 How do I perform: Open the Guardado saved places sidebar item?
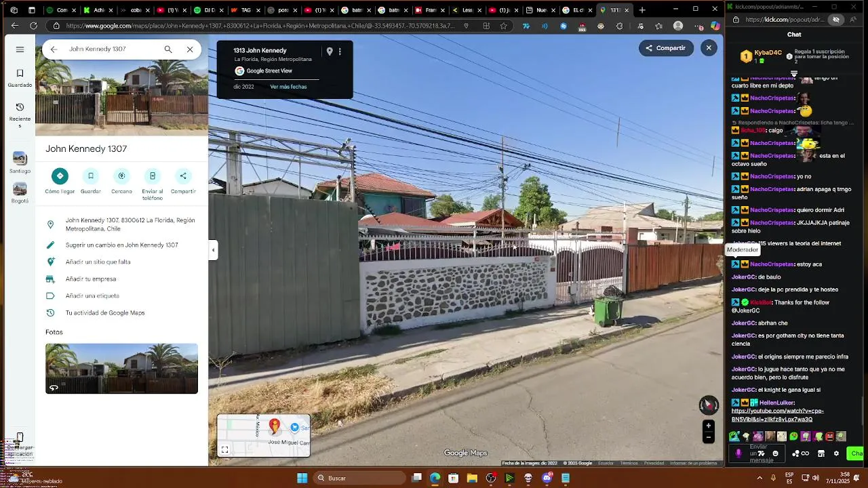[20, 78]
